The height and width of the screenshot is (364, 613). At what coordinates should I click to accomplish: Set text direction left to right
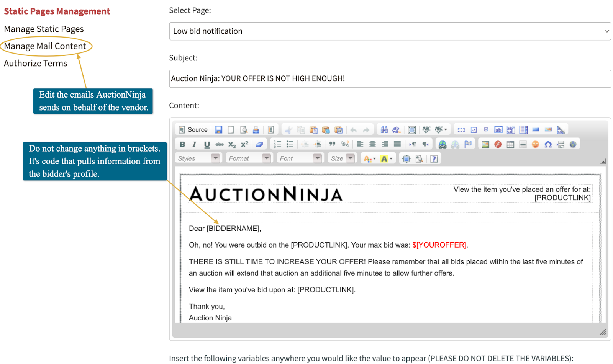pos(413,144)
